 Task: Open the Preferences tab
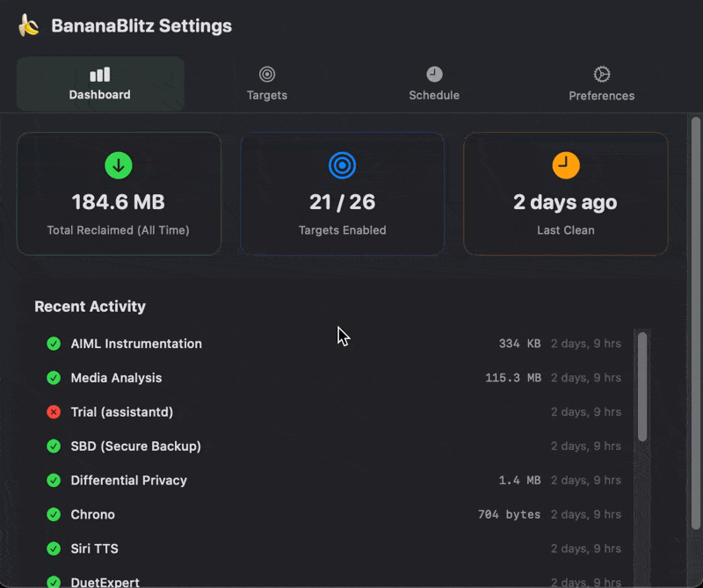[601, 83]
